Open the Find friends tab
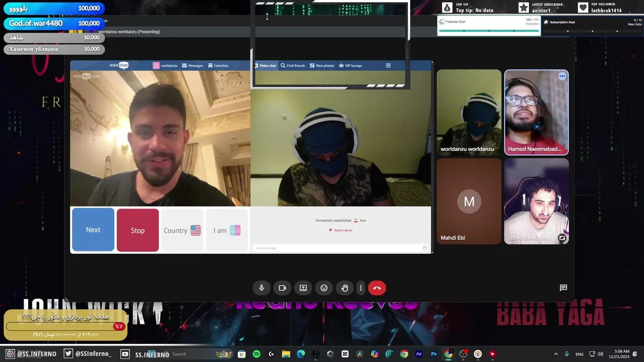Viewport: 644px width, 362px height. click(x=293, y=65)
